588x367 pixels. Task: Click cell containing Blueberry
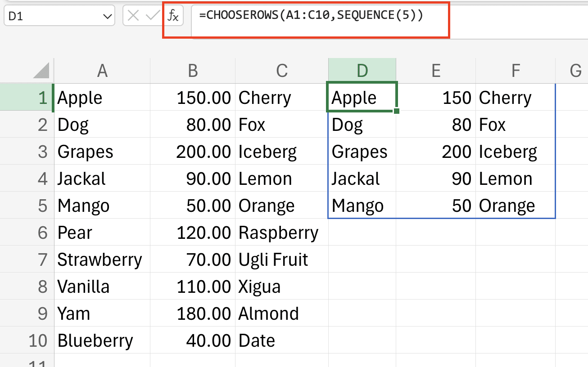point(102,340)
